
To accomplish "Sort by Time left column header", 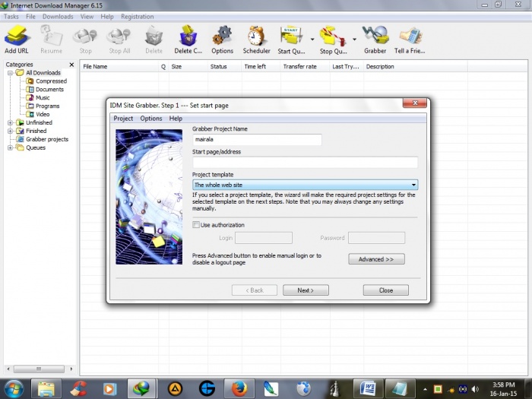I will [x=261, y=67].
